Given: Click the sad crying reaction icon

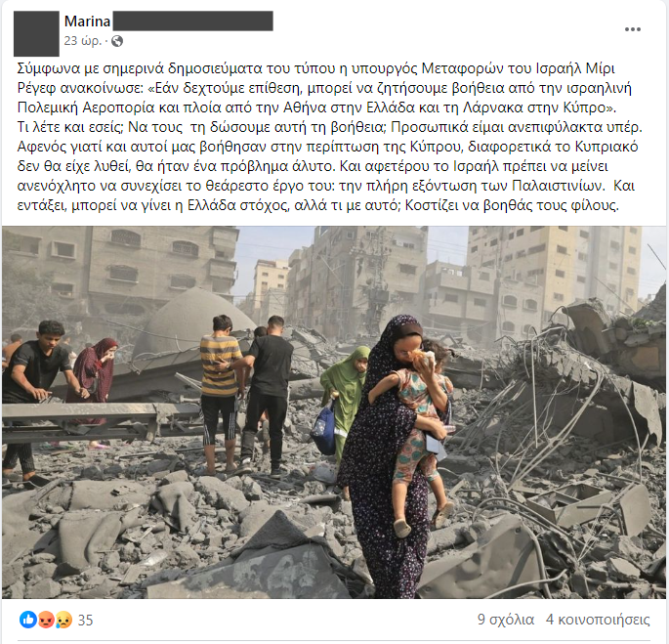Looking at the screenshot, I should 63,620.
